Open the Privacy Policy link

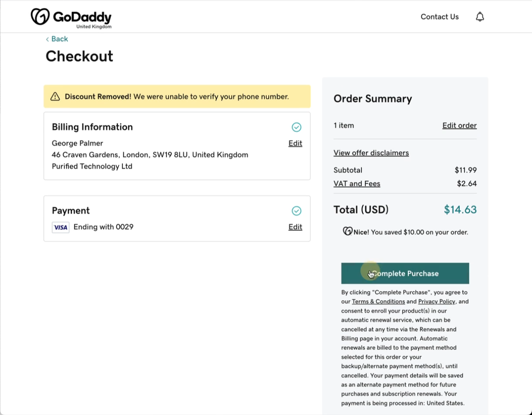(x=436, y=301)
